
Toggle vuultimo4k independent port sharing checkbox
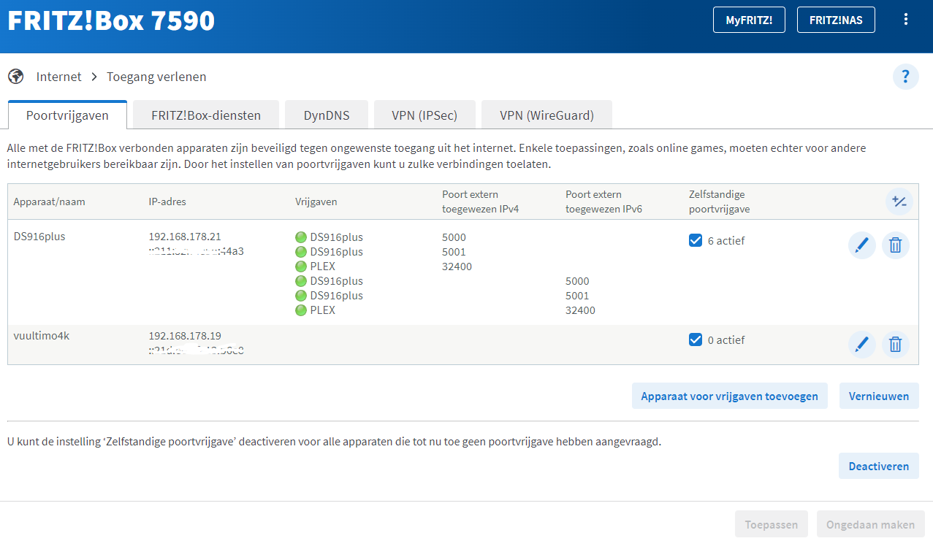coord(696,340)
